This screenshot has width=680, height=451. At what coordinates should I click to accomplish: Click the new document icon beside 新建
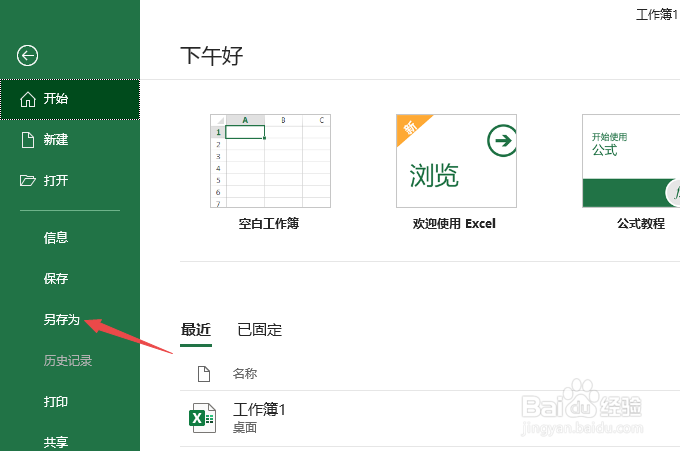point(28,140)
